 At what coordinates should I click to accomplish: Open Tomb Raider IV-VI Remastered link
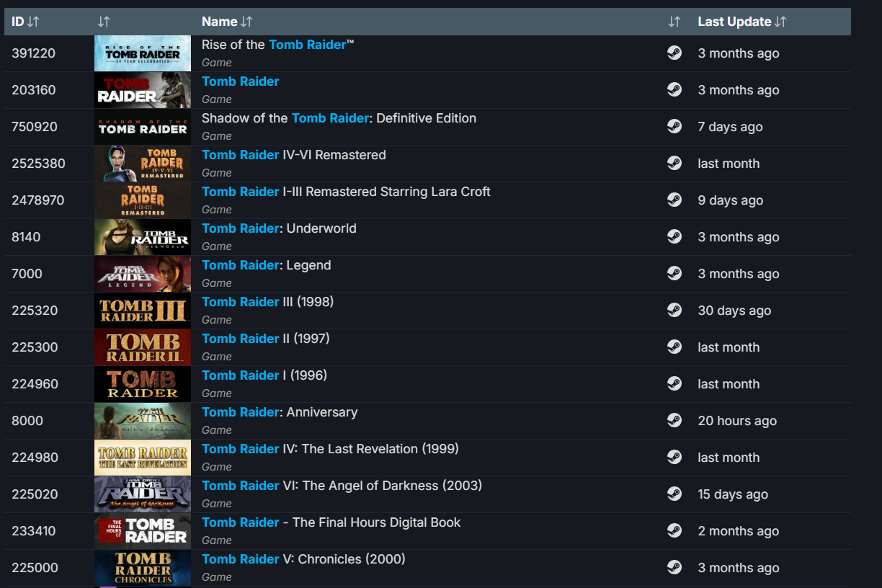point(294,155)
